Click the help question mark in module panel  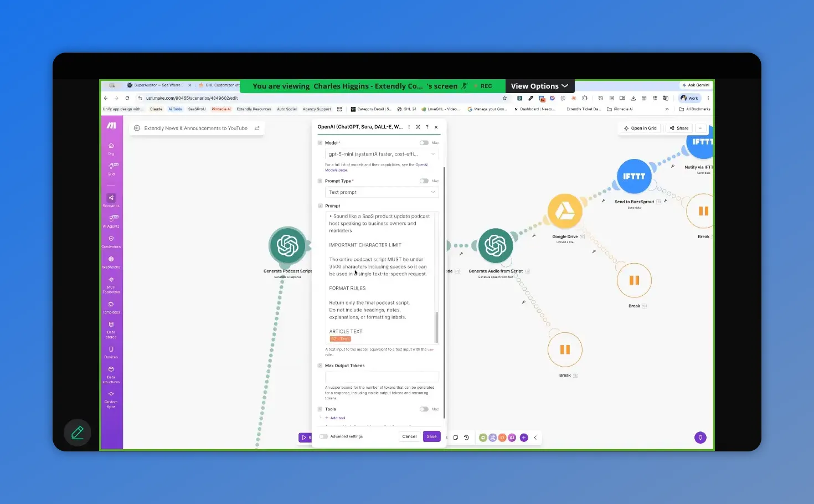427,127
